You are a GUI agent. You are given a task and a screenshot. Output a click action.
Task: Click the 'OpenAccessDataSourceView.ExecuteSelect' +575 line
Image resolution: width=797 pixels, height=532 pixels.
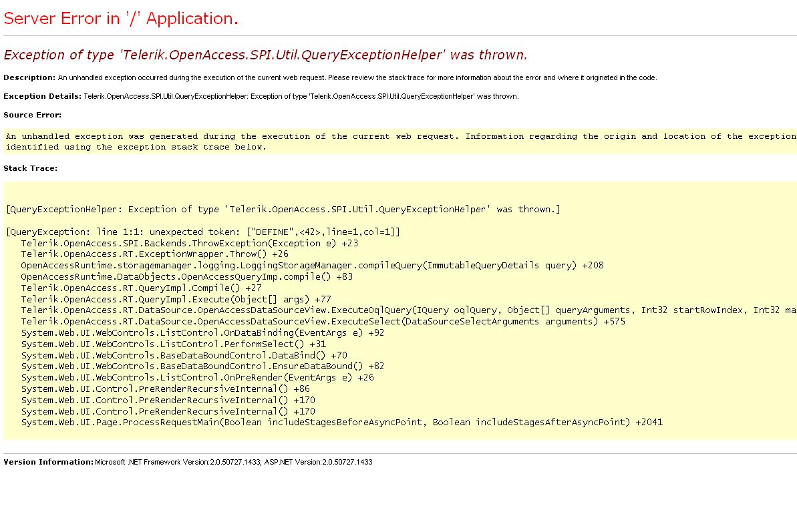[323, 321]
